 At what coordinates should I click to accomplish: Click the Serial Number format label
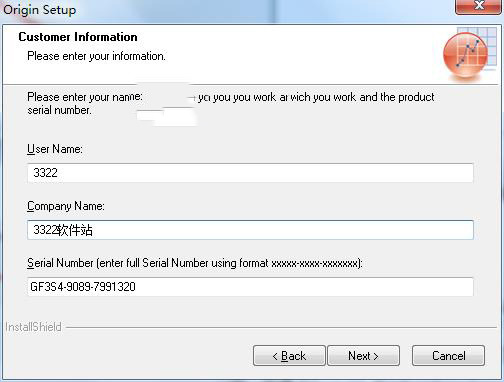[195, 263]
